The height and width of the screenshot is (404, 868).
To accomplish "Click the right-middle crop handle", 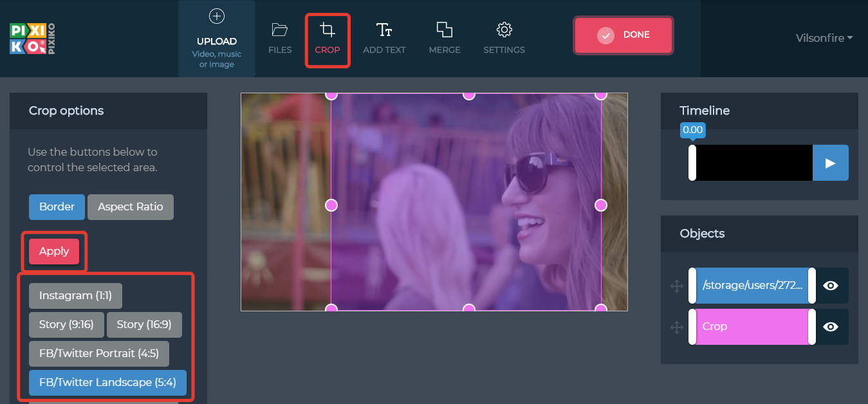I will point(601,205).
